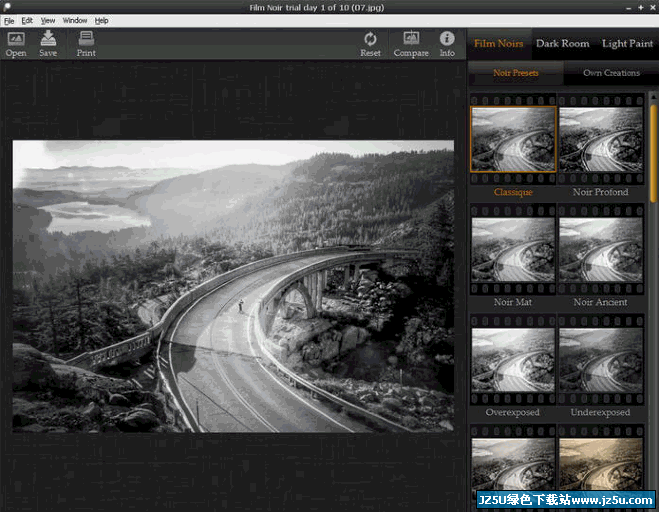Select the Own Creations tab

point(612,73)
